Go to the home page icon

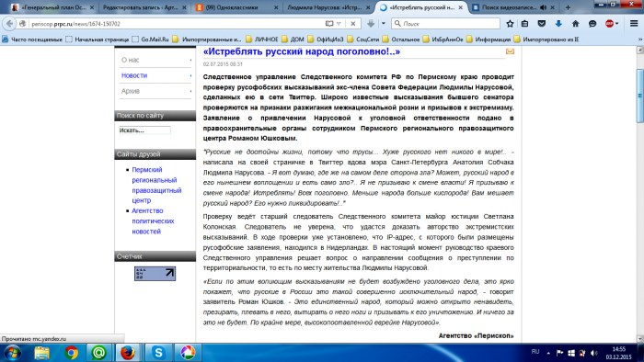575,24
